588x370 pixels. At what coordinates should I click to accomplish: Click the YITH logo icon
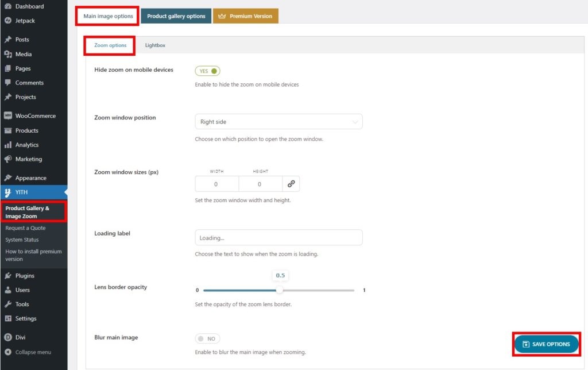pyautogui.click(x=8, y=192)
